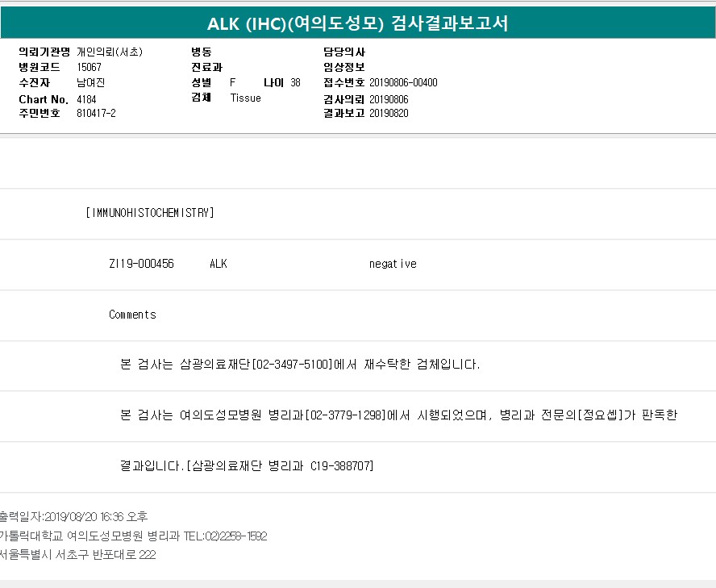Click the Chart No. value '4184'
Viewport: 716px width, 588px height.
[86, 99]
